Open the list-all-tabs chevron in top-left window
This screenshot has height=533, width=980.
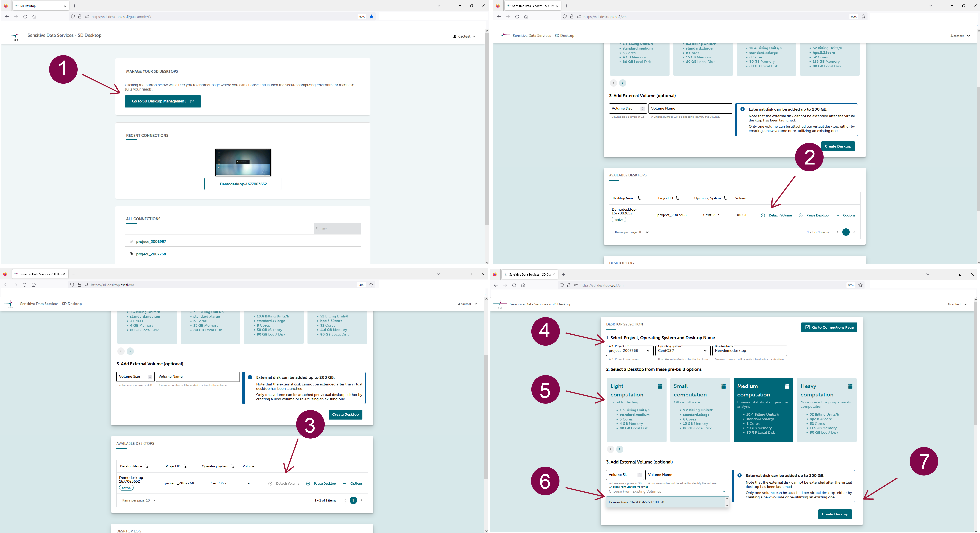[439, 6]
